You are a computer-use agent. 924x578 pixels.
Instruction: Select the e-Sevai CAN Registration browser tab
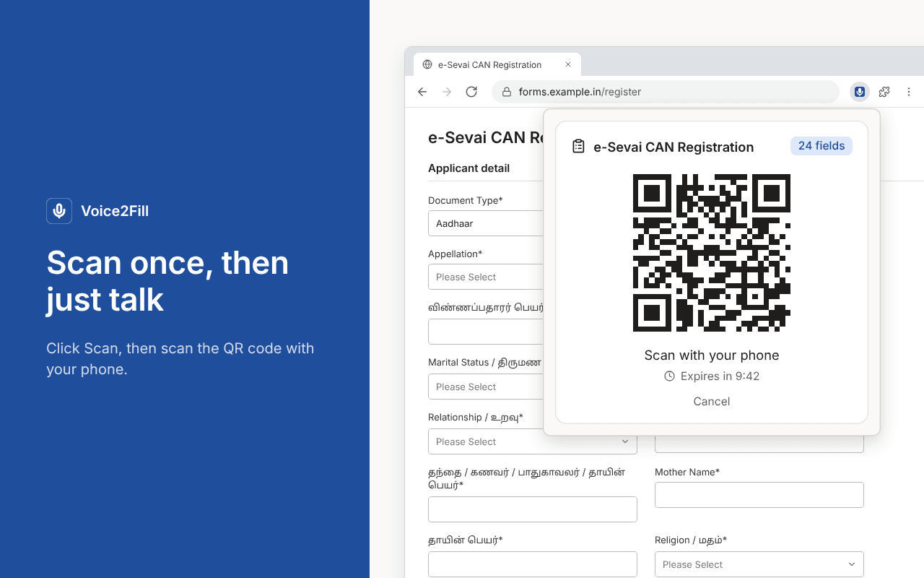tap(497, 64)
